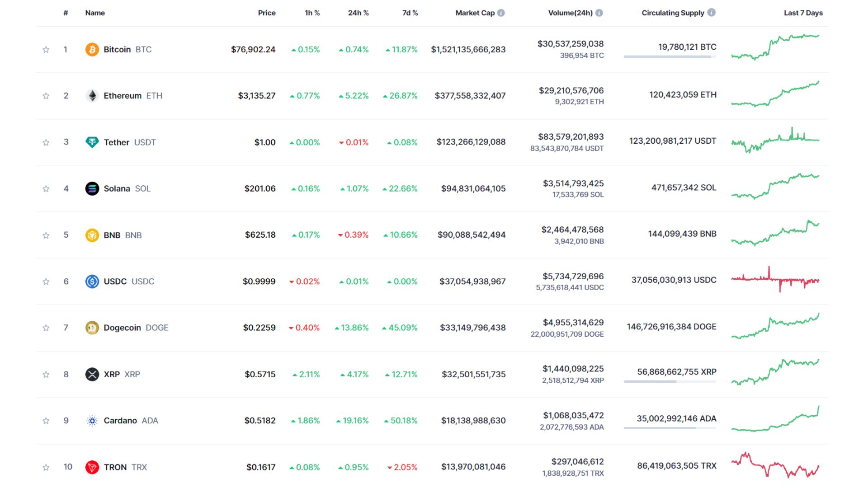
Task: Click the USDC coin logo
Action: tap(92, 281)
